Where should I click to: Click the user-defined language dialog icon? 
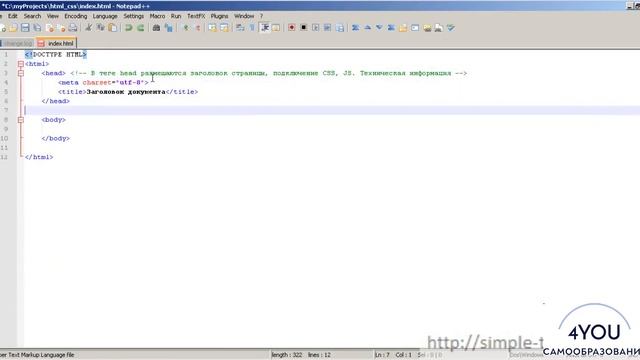276,28
